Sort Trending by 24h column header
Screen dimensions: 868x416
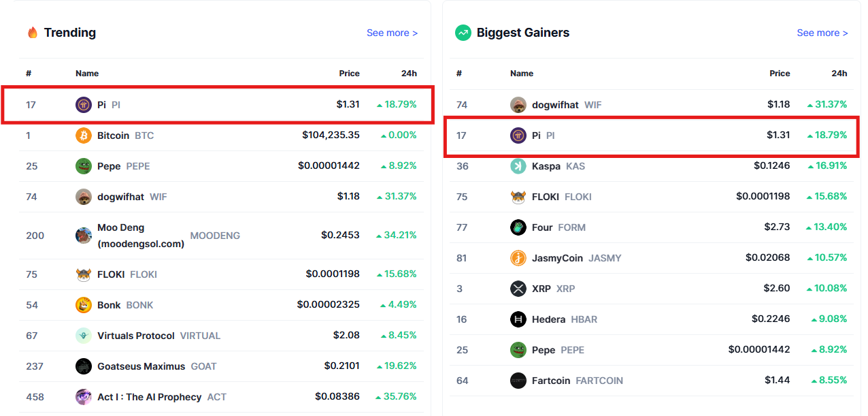coord(409,74)
